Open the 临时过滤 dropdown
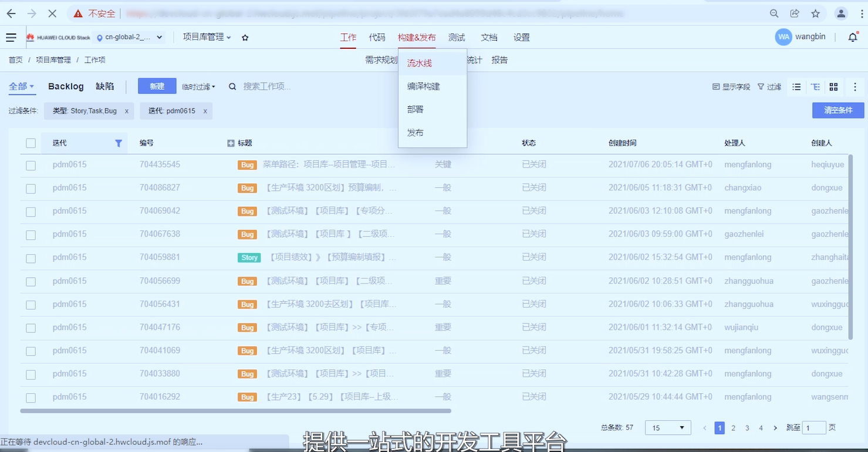The width and height of the screenshot is (868, 452). (198, 87)
